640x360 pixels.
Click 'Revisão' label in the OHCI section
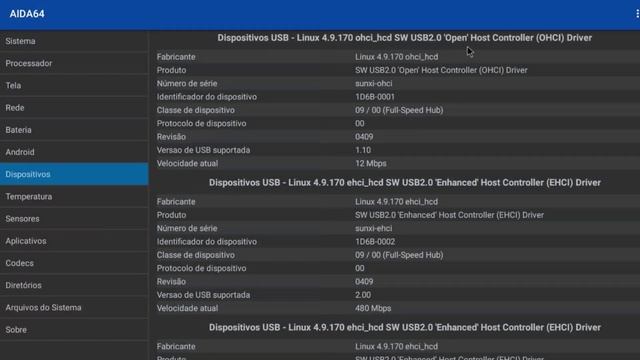(171, 137)
